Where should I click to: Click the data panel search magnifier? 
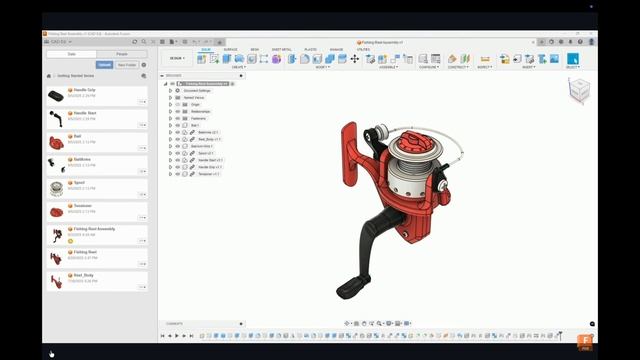(144, 42)
